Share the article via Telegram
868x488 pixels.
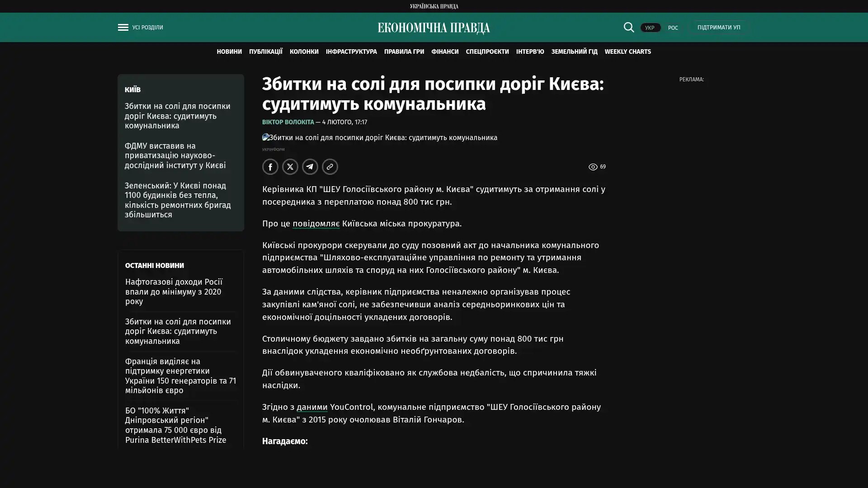(x=310, y=167)
